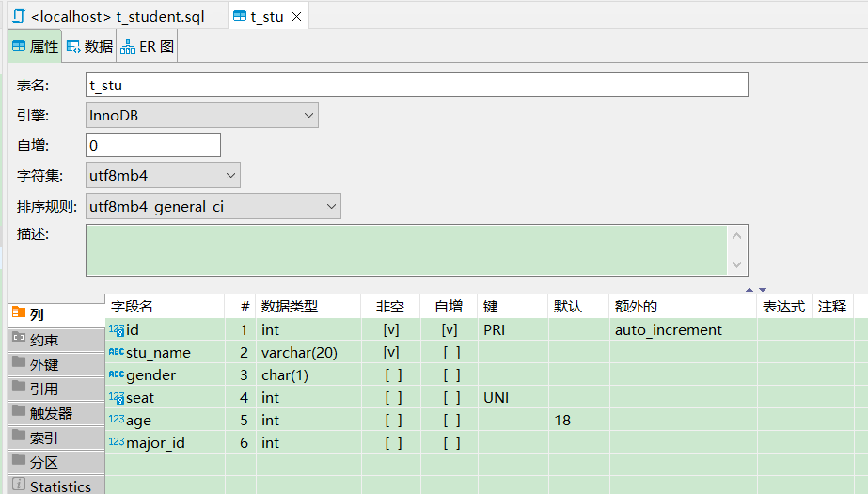
Task: Select the t_stu table tab
Action: click(x=268, y=17)
